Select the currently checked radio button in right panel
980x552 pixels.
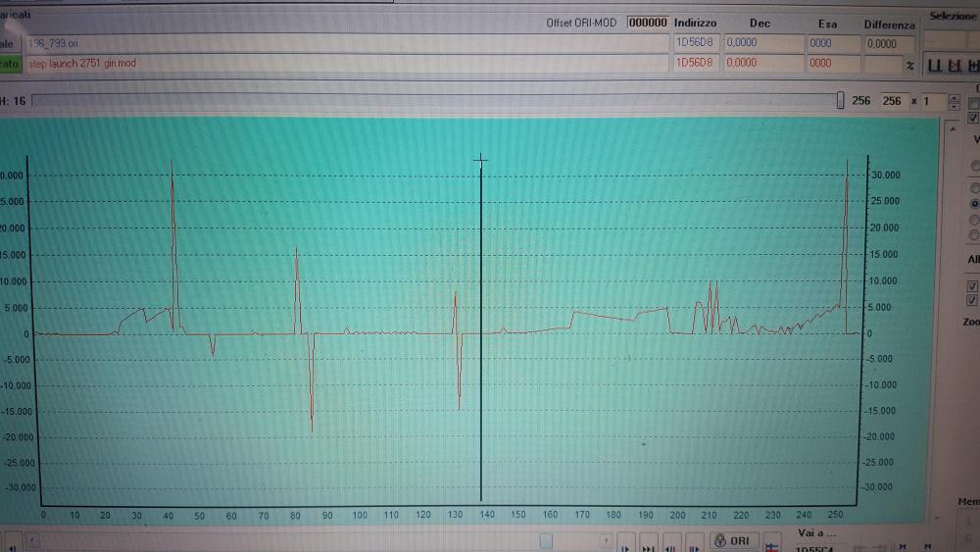[x=973, y=203]
